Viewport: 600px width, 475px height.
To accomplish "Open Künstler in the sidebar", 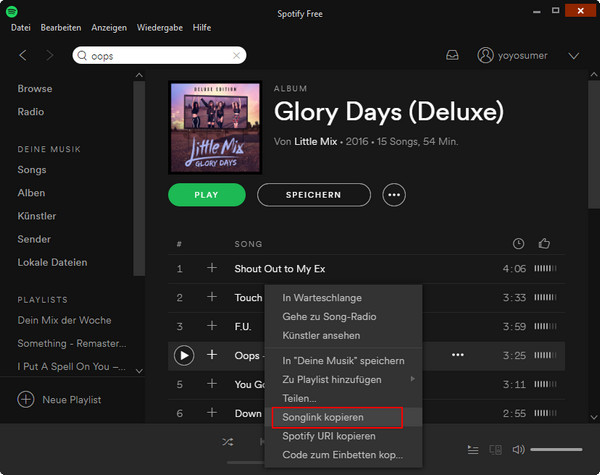I will 37,216.
